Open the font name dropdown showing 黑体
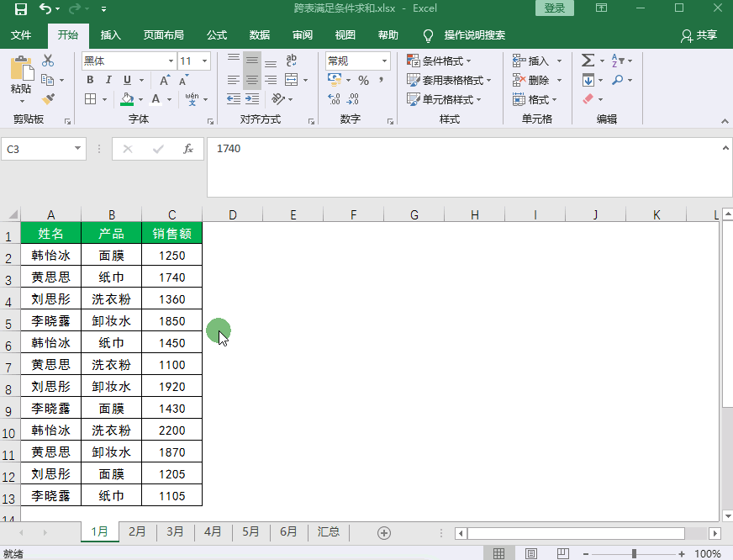Screen dimensions: 733x560 [171, 61]
